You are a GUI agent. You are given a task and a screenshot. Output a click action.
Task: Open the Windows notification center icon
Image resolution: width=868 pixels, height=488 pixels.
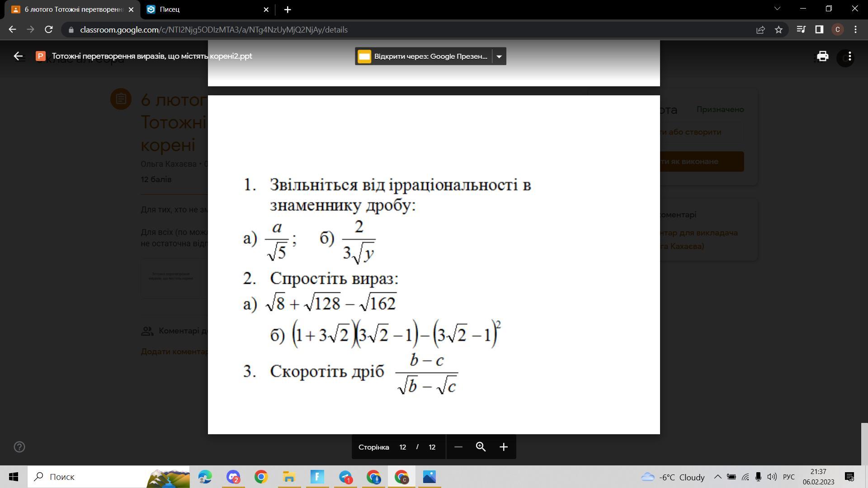[x=849, y=477]
